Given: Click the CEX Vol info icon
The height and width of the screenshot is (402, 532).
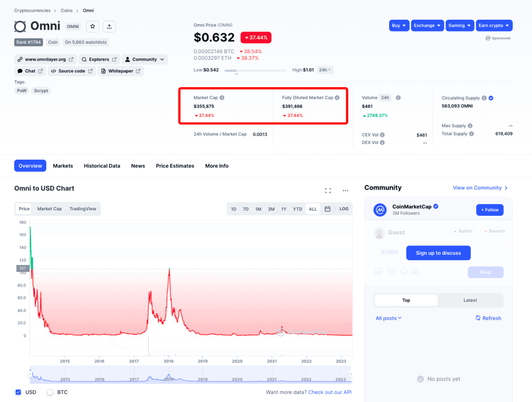Looking at the screenshot, I should click(x=382, y=134).
